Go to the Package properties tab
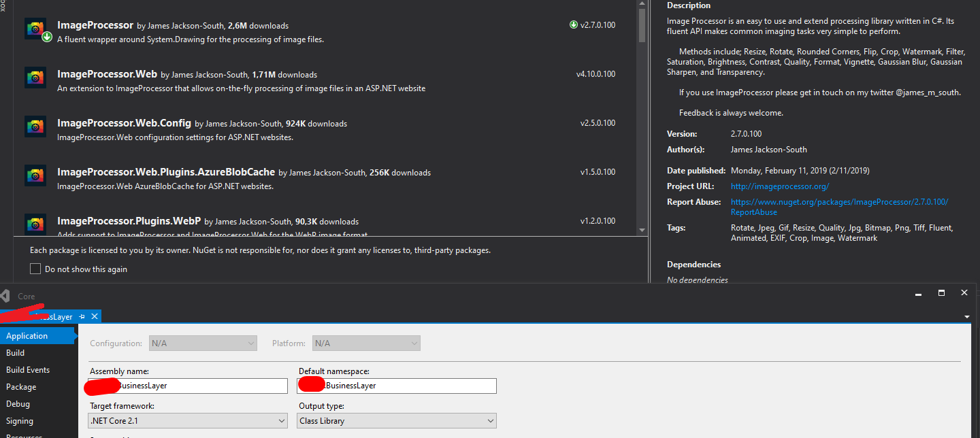 [37, 387]
